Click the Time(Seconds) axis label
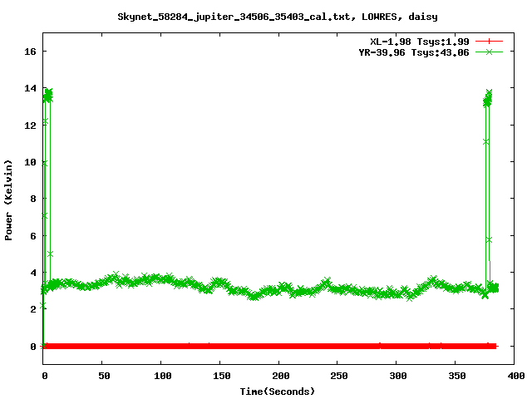This screenshot has width=532, height=399. pos(277,392)
